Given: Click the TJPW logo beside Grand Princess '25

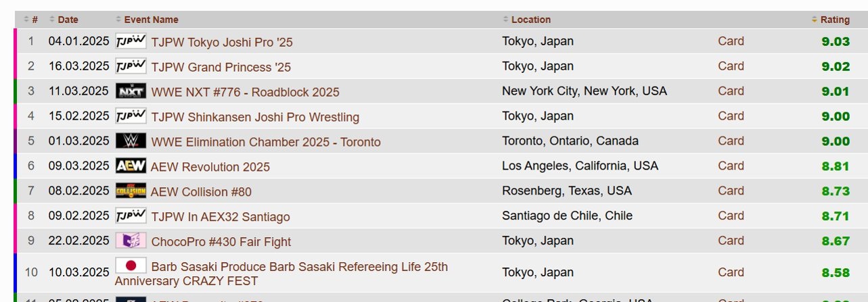Looking at the screenshot, I should (131, 66).
